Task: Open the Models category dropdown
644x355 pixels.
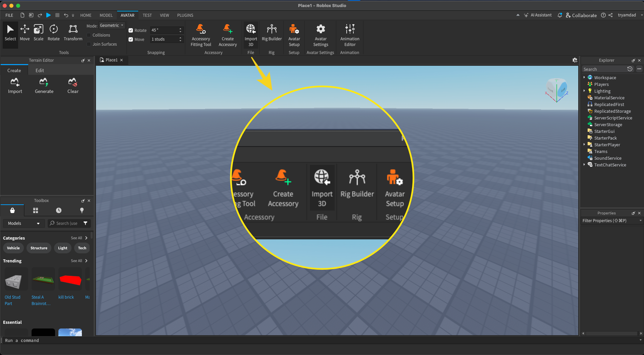Action: pos(24,223)
